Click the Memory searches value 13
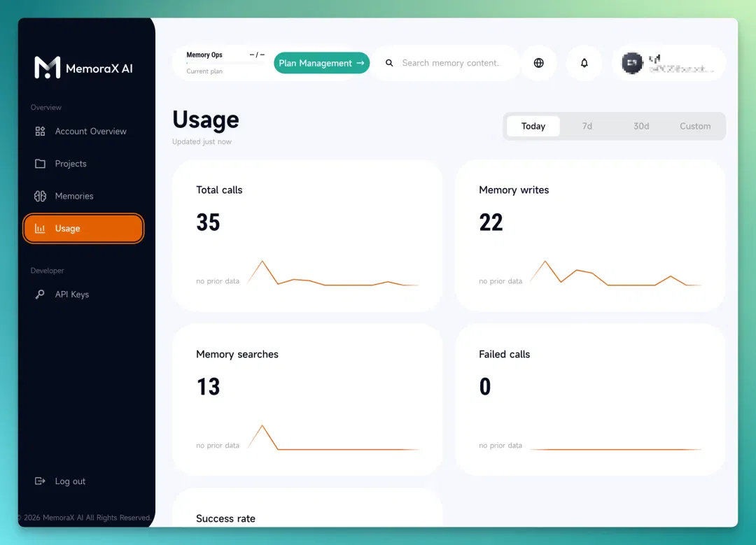This screenshot has width=756, height=545. coord(208,387)
